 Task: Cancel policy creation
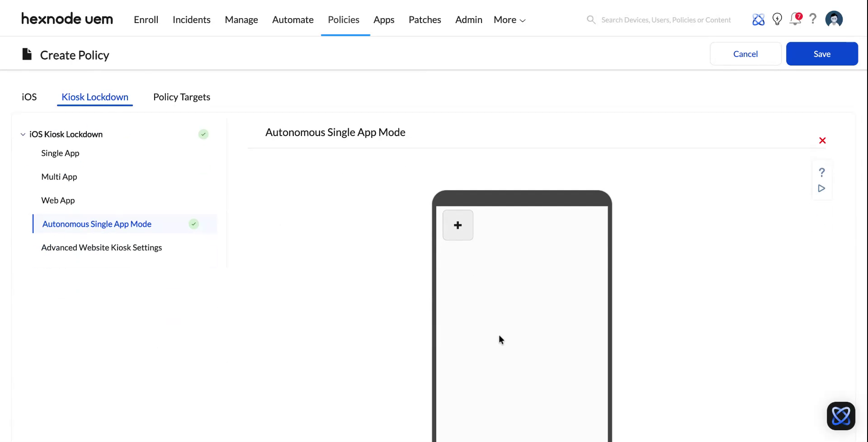pyautogui.click(x=745, y=53)
